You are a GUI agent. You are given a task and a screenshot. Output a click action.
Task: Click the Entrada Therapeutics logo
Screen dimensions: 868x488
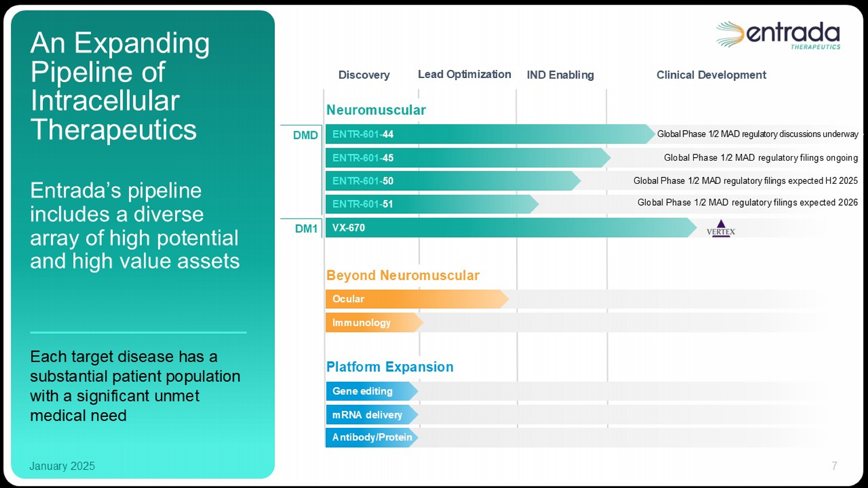tap(778, 36)
